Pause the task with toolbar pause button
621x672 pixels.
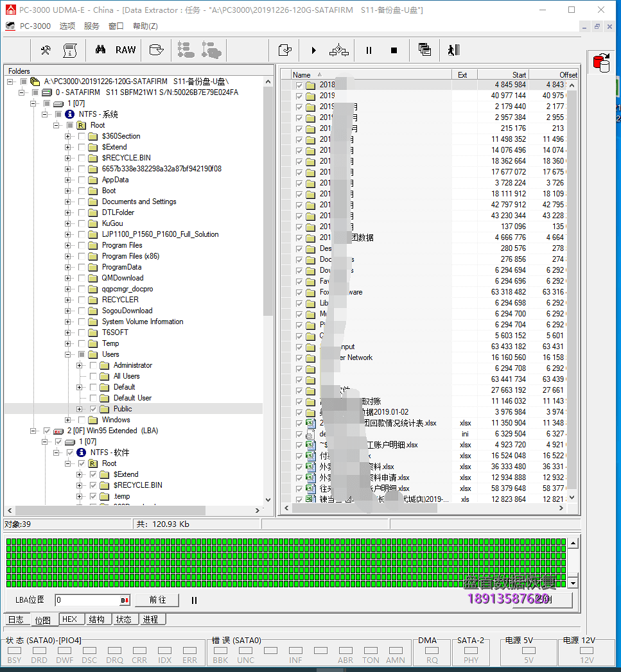pos(369,51)
